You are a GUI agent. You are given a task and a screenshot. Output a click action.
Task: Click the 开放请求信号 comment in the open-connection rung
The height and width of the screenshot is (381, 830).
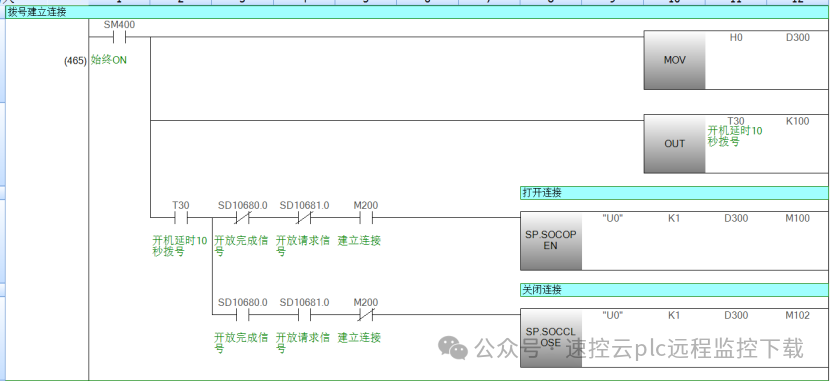[302, 246]
